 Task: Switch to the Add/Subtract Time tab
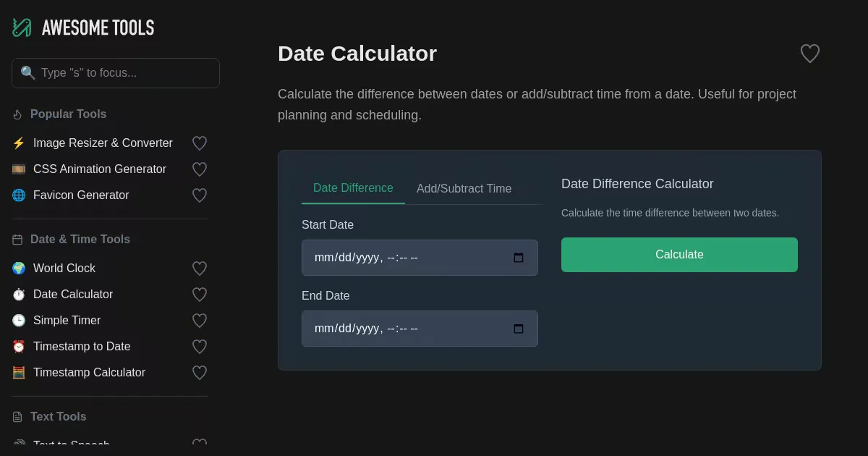click(464, 189)
